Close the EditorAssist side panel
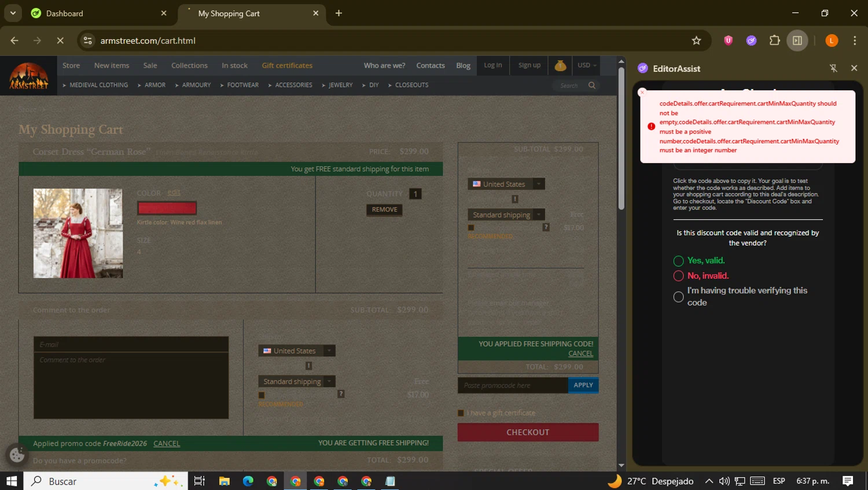Image resolution: width=868 pixels, height=490 pixels. [x=854, y=68]
